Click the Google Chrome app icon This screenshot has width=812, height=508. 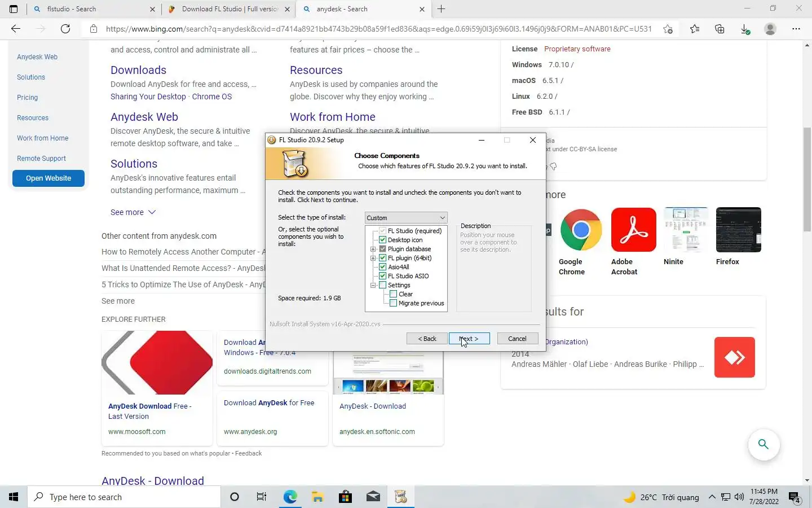581,230
